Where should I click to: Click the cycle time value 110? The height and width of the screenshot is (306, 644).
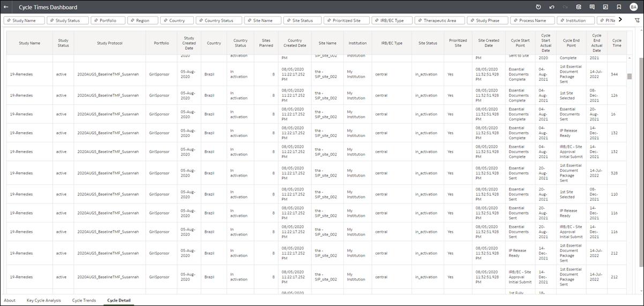tap(615, 194)
